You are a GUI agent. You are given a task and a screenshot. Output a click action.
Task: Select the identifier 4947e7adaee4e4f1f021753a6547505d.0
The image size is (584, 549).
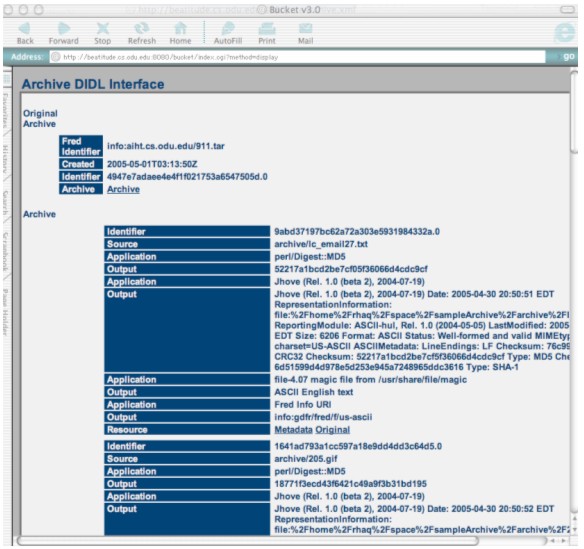tap(187, 177)
